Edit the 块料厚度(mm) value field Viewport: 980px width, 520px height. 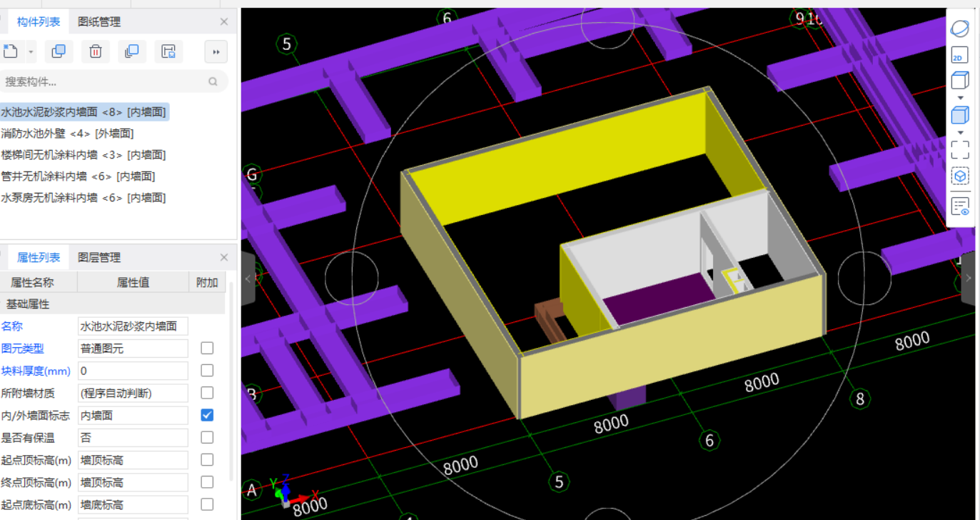[133, 371]
